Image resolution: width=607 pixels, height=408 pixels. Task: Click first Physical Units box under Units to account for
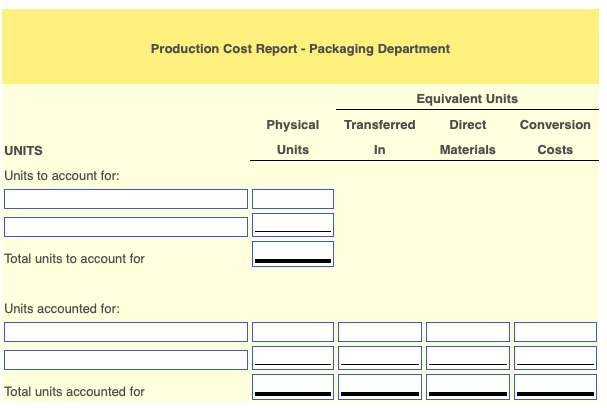293,199
